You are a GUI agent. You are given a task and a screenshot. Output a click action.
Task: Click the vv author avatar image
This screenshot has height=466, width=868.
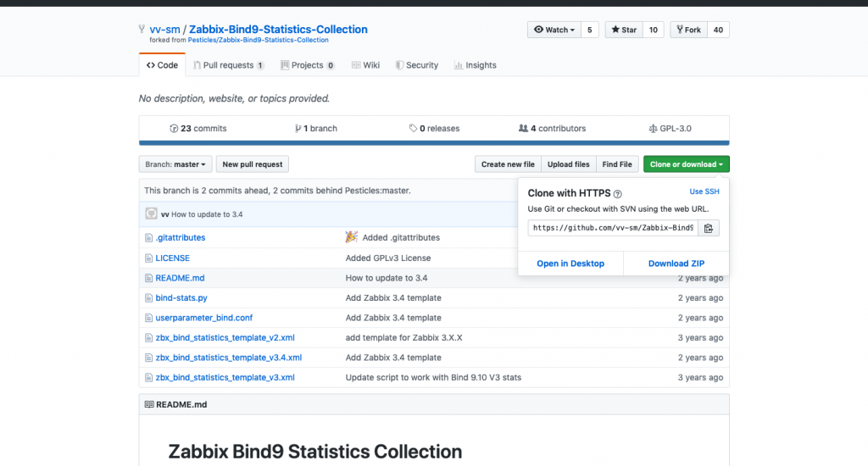pyautogui.click(x=151, y=214)
